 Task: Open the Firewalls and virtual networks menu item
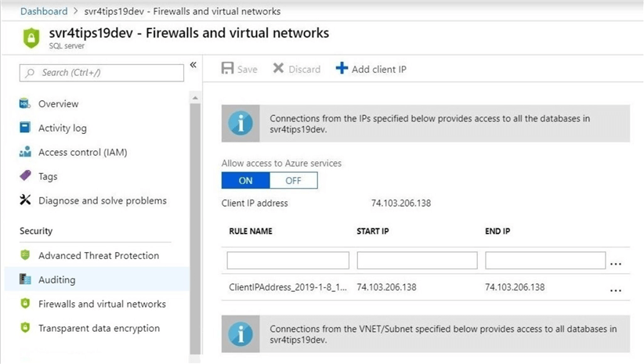coord(102,304)
